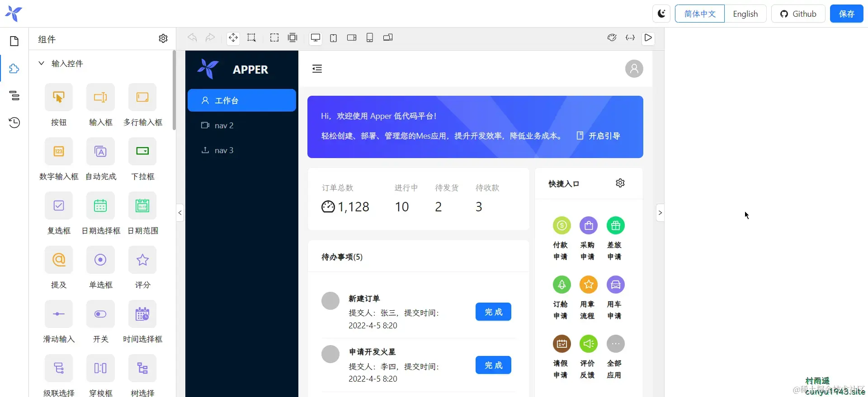Open the component panel settings gear
868x397 pixels.
click(163, 39)
